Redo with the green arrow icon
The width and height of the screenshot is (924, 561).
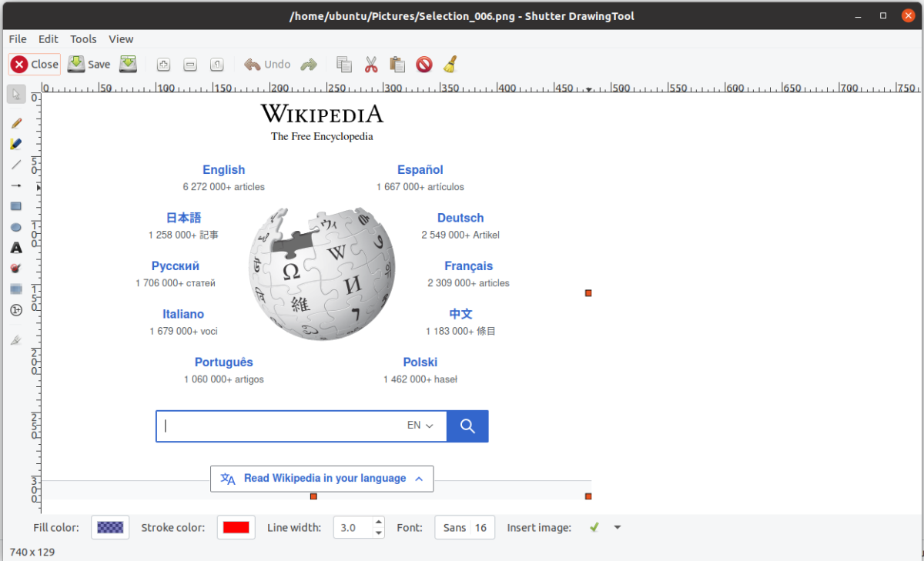(309, 65)
